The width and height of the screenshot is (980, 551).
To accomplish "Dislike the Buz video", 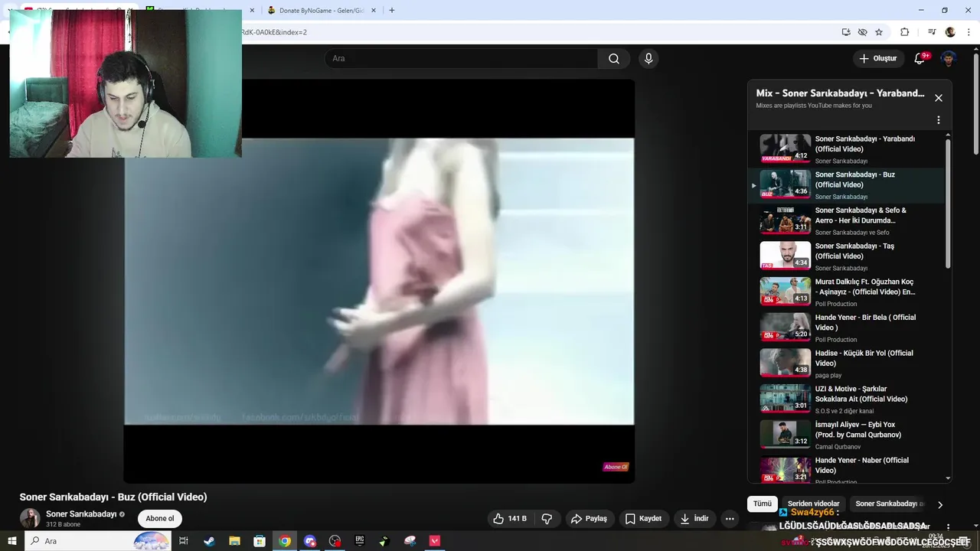I will (x=547, y=519).
